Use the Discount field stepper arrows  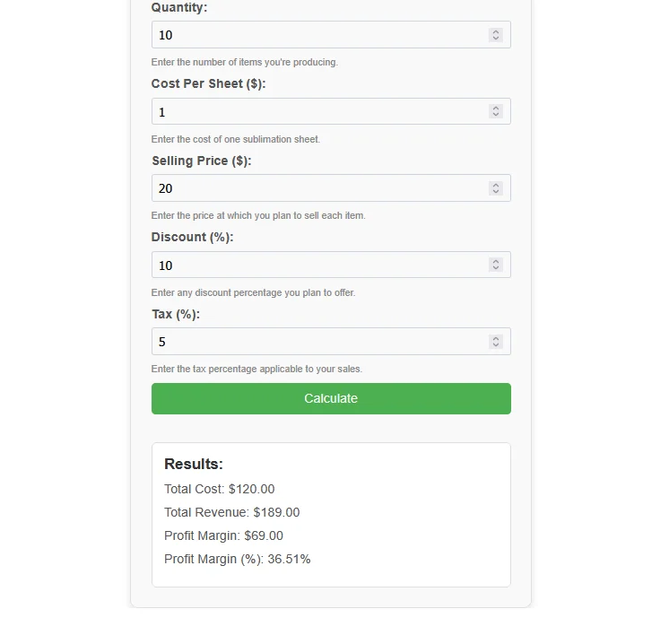[x=496, y=265]
